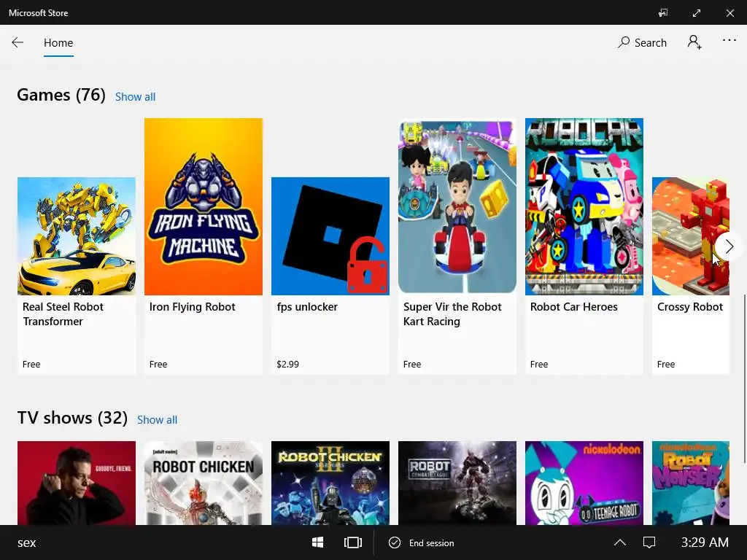Open Robot Chicken Star Wars III thumbnail
Image resolution: width=747 pixels, height=560 pixels.
point(330,483)
